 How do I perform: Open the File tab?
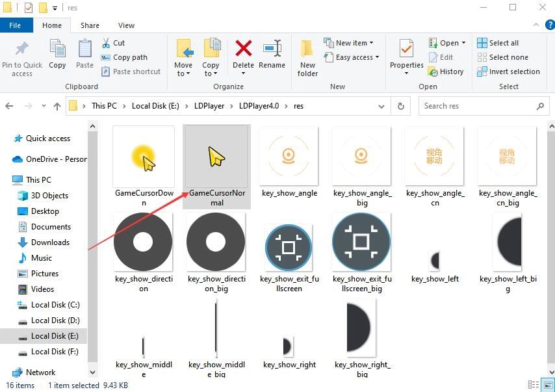pyautogui.click(x=15, y=25)
